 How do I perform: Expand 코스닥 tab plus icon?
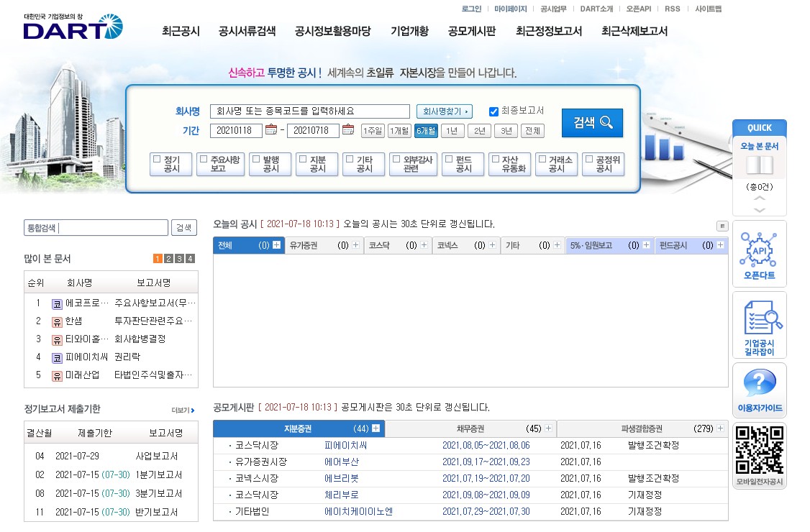(424, 245)
